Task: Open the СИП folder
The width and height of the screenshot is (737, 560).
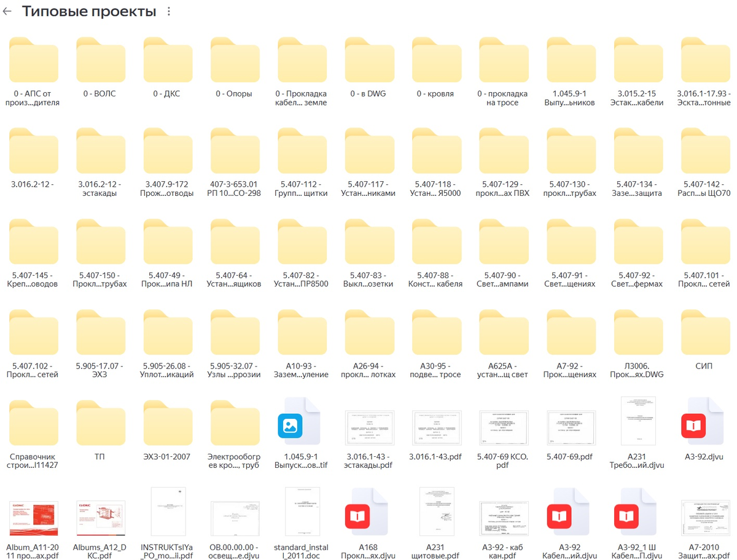Action: pyautogui.click(x=706, y=333)
